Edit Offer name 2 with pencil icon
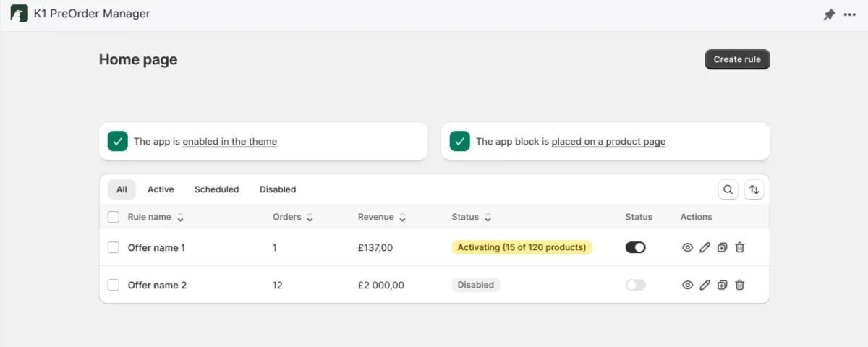868x347 pixels. (705, 285)
